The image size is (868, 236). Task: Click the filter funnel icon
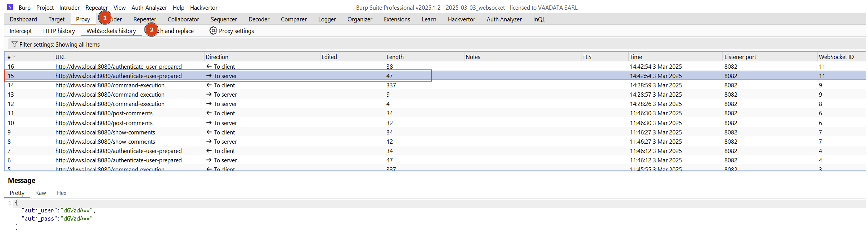pos(14,44)
